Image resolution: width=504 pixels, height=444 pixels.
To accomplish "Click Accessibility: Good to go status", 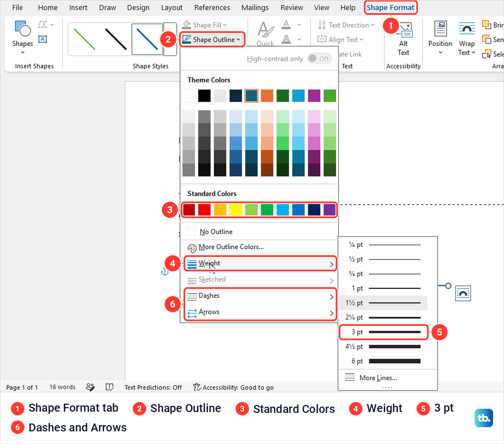I will 234,387.
